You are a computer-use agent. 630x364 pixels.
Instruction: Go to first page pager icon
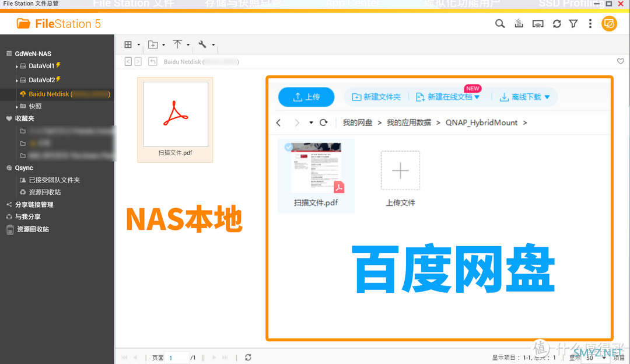124,357
